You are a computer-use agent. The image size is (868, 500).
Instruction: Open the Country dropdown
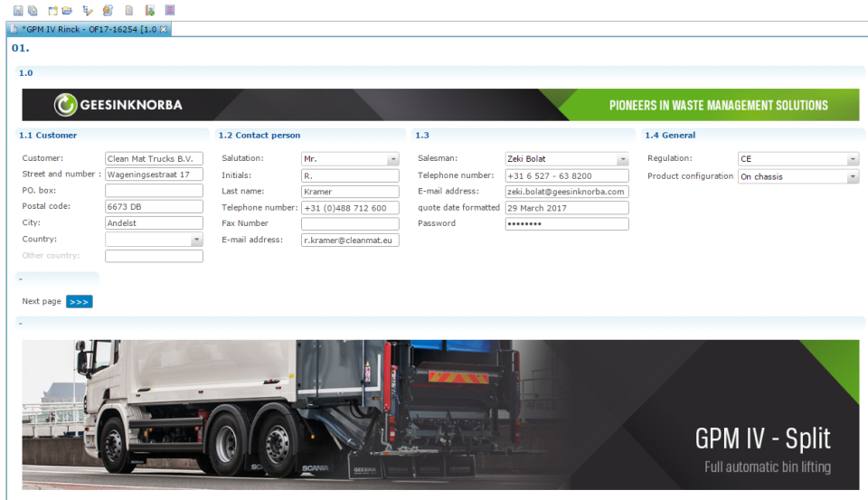pos(196,240)
